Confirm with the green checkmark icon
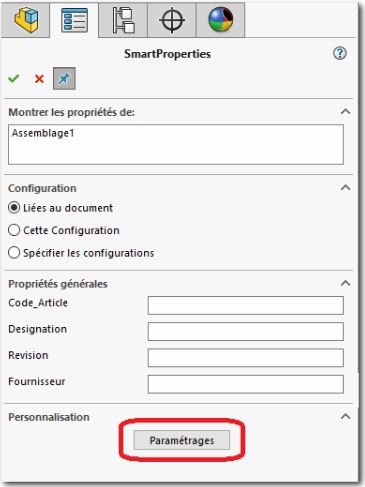 click(x=14, y=79)
